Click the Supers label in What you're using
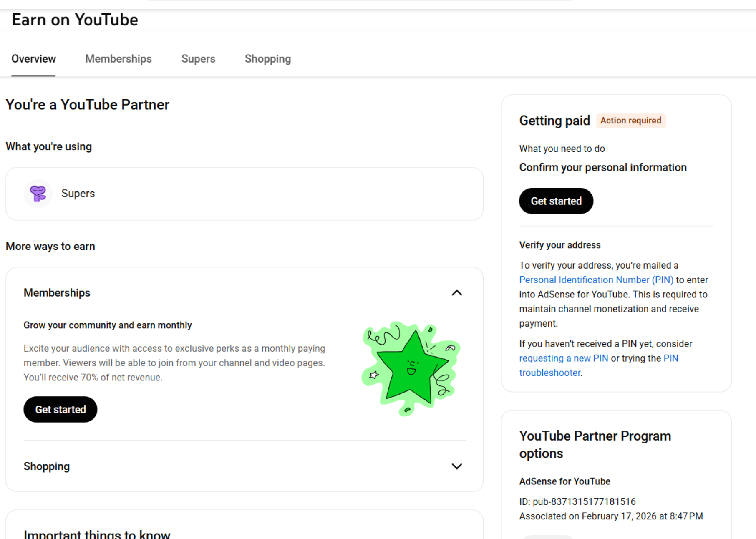 pyautogui.click(x=78, y=194)
